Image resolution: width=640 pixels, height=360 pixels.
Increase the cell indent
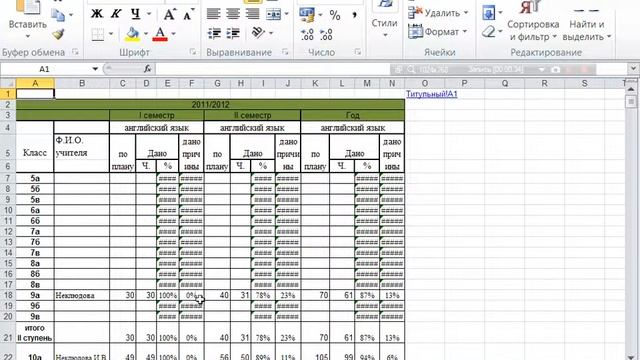[x=233, y=33]
